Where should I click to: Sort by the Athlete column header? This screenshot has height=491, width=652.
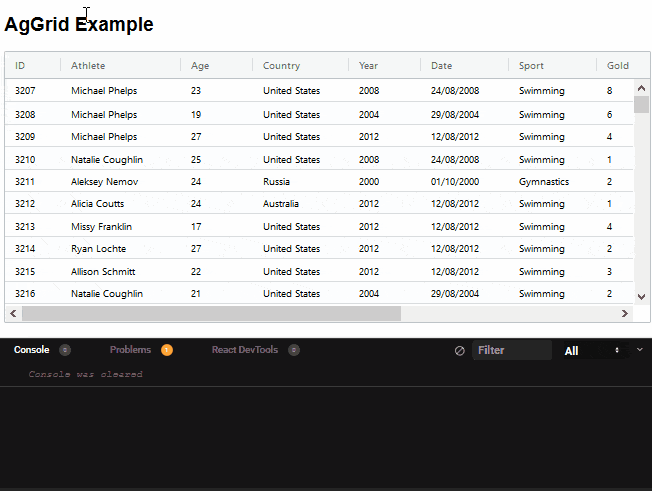point(88,66)
